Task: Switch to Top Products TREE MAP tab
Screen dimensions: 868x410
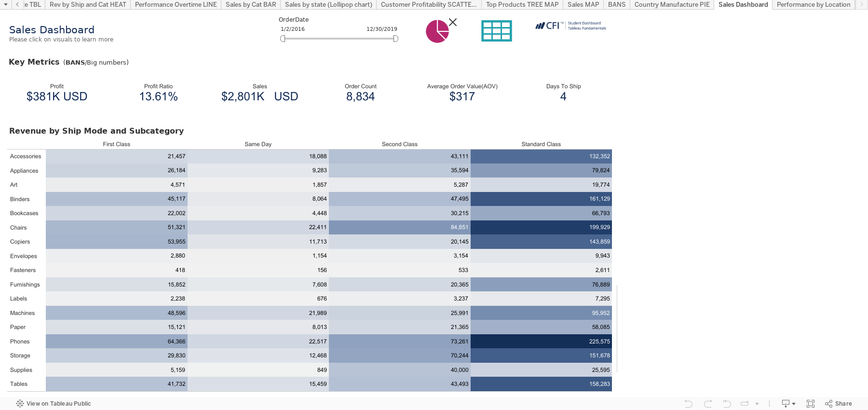Action: coord(522,4)
